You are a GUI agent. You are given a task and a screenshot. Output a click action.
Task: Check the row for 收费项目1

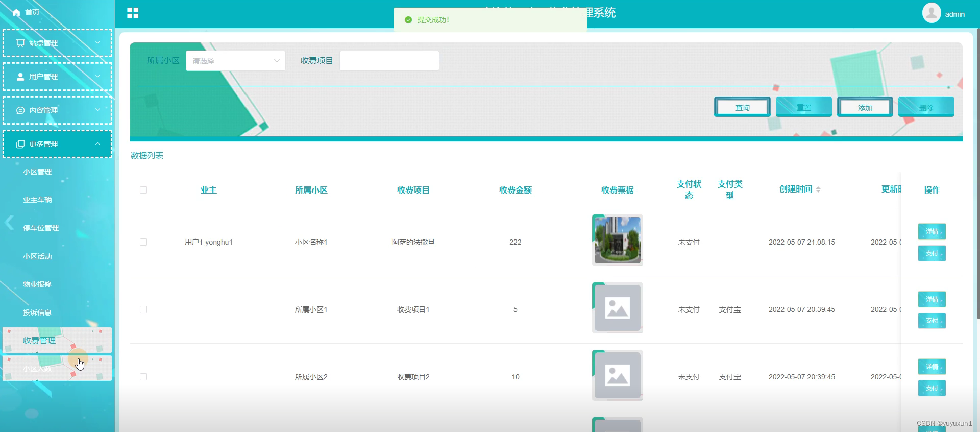(x=143, y=309)
